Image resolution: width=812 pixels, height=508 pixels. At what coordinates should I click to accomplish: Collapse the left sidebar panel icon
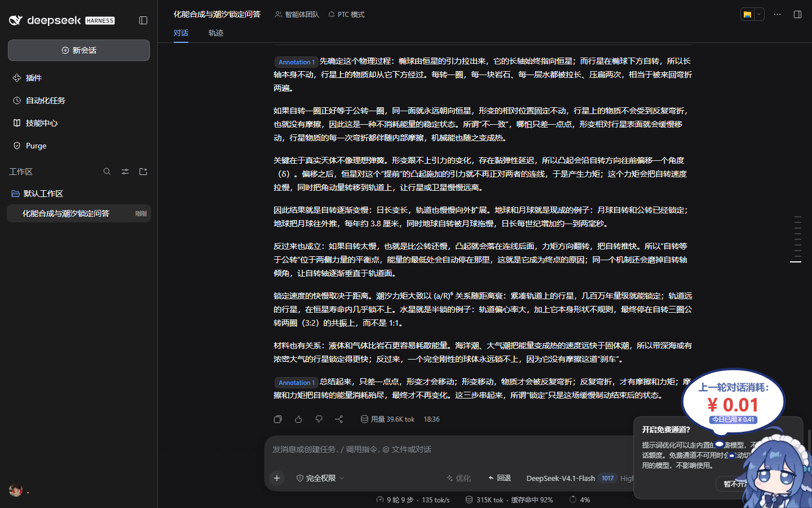pyautogui.click(x=143, y=20)
